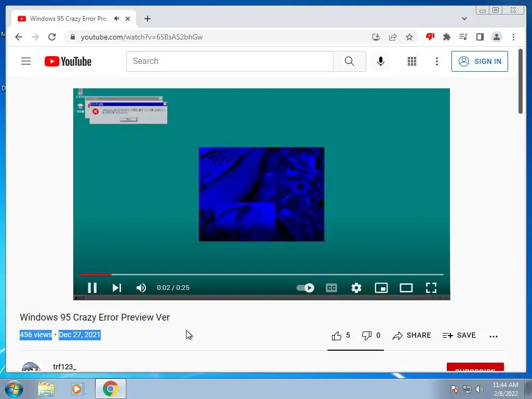The width and height of the screenshot is (532, 399).
Task: Open Chrome extensions puzzle icon
Action: 447,37
